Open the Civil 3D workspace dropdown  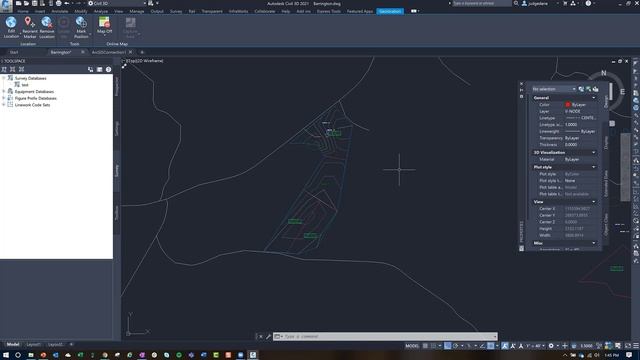(117, 3)
